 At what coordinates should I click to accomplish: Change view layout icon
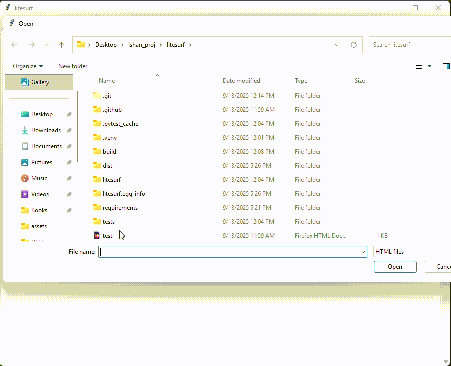coord(419,67)
